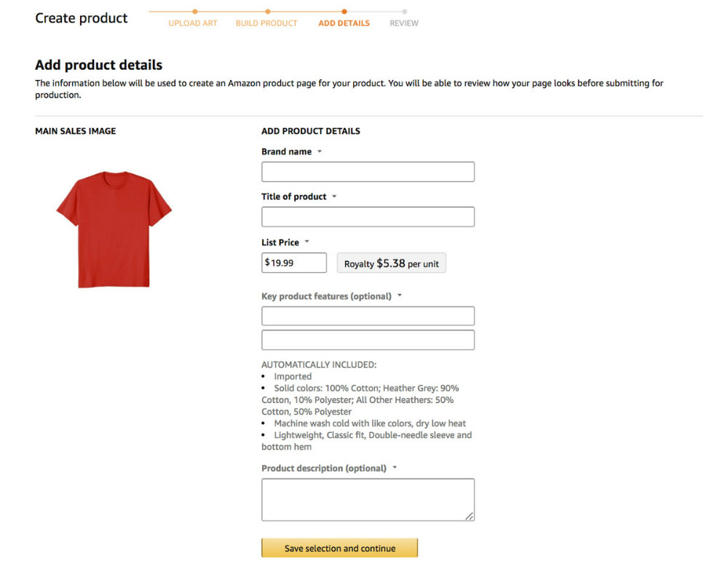The width and height of the screenshot is (728, 566).
Task: Jump to the REVIEW step label
Action: (x=404, y=23)
